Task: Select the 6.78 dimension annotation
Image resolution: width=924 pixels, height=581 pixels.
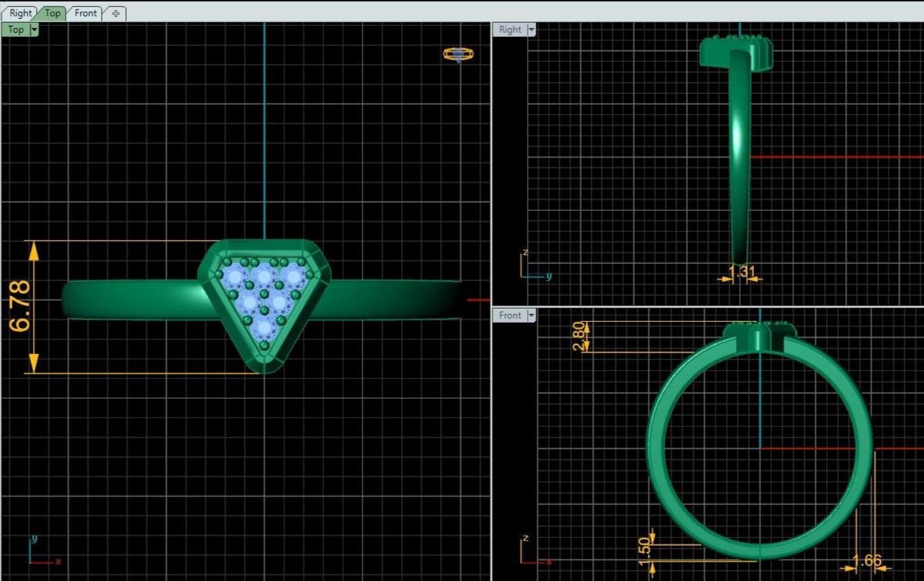Action: 19,306
